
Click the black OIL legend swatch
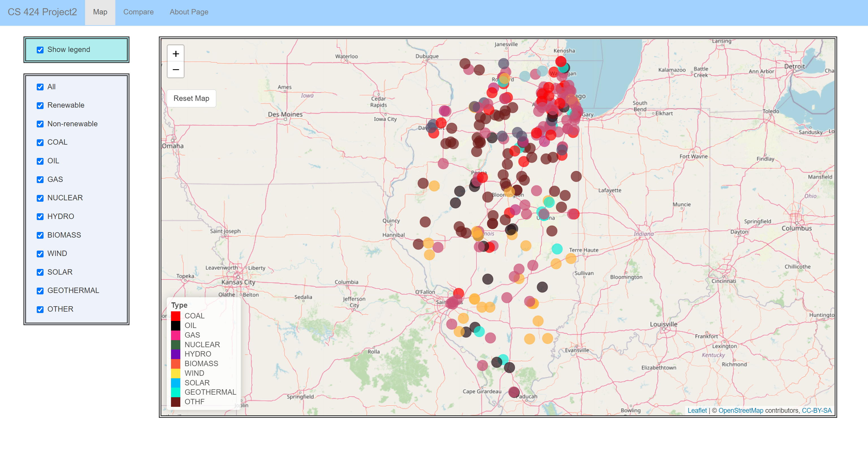(176, 325)
